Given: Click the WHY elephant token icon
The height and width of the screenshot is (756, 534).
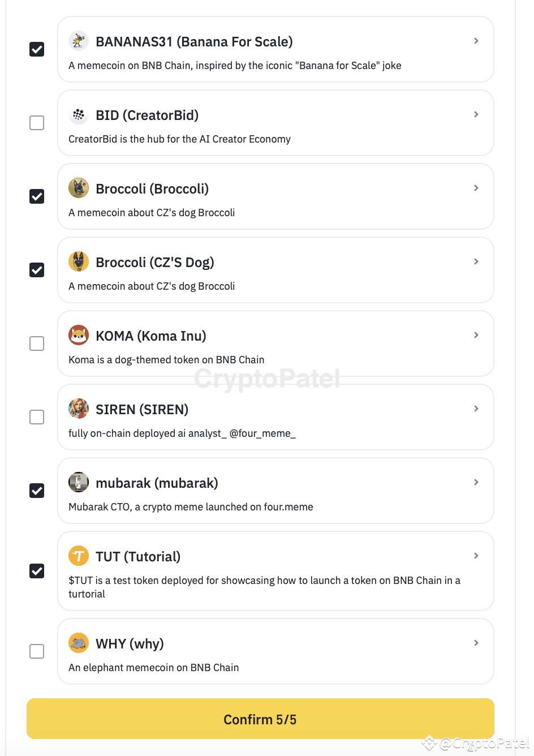Looking at the screenshot, I should [x=79, y=643].
